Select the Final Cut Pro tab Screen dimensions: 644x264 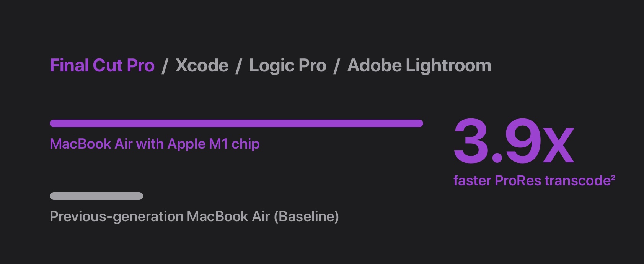coord(102,66)
